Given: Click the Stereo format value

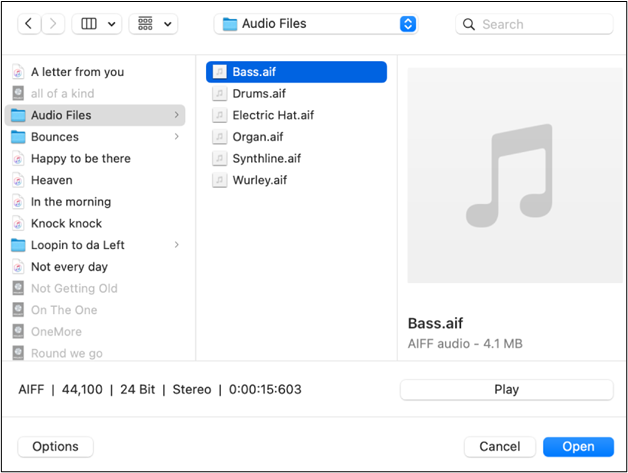Looking at the screenshot, I should click(192, 389).
